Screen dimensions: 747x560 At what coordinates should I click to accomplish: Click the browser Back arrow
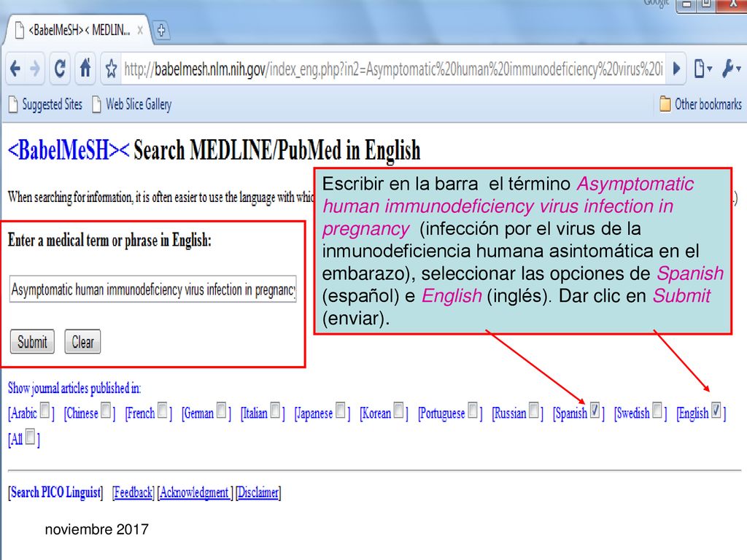pos(15,69)
